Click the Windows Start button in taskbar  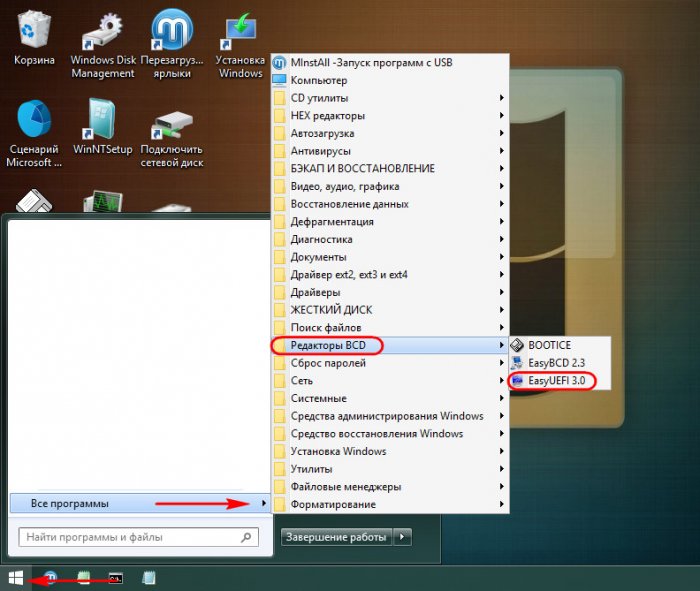(16, 579)
